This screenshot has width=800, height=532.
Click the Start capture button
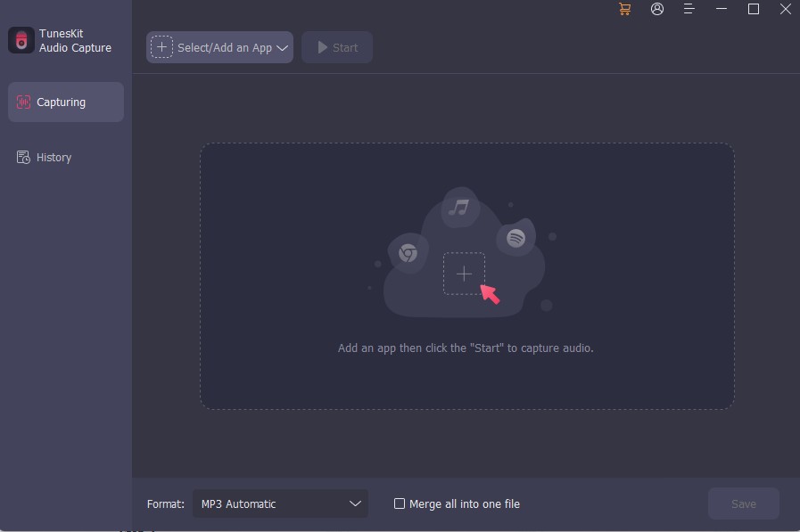(x=337, y=47)
